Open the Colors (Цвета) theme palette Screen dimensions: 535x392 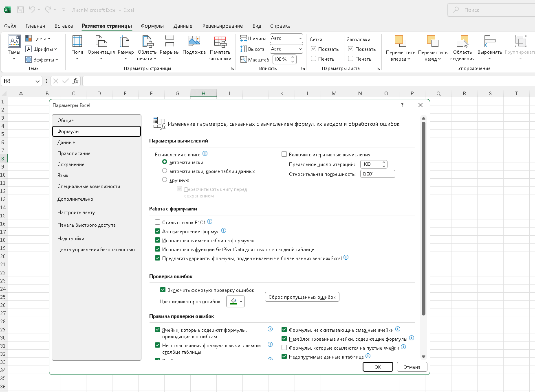38,39
